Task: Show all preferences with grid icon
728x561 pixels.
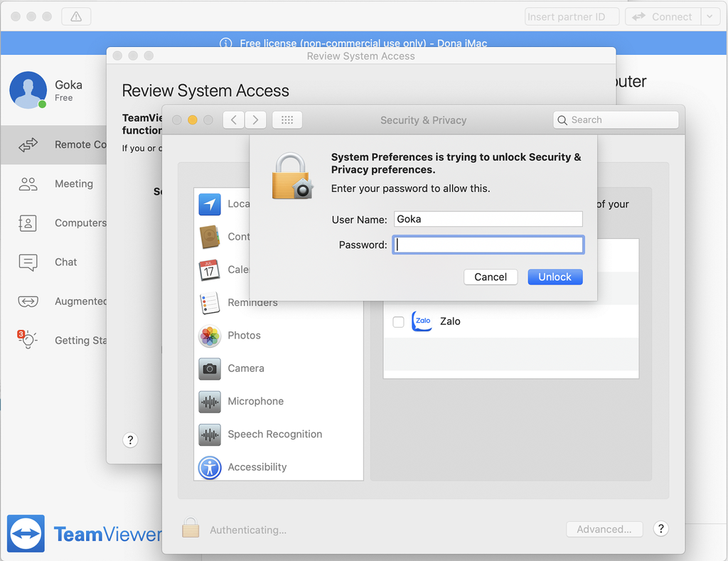Action: (287, 120)
